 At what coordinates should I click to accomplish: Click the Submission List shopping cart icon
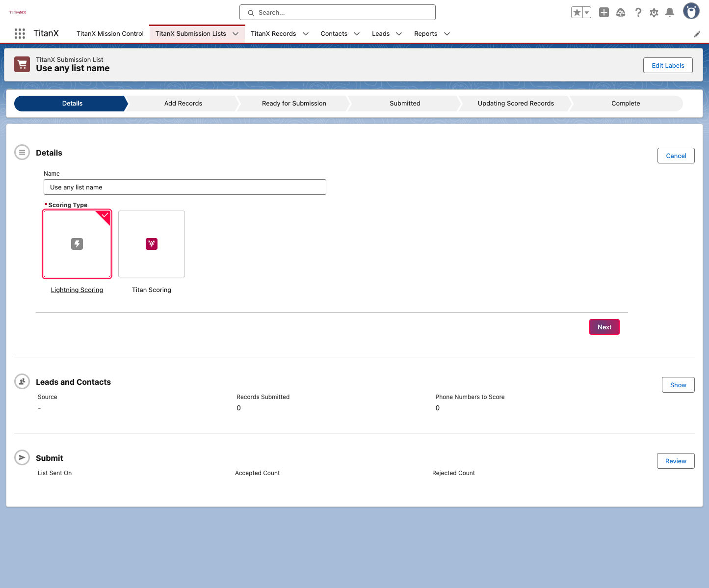click(x=22, y=64)
